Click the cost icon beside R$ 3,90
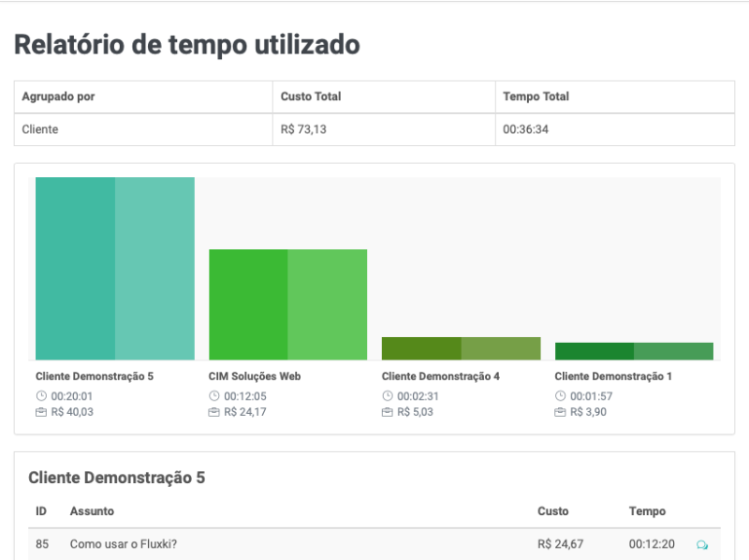Screen dimensions: 749x560 (560, 411)
